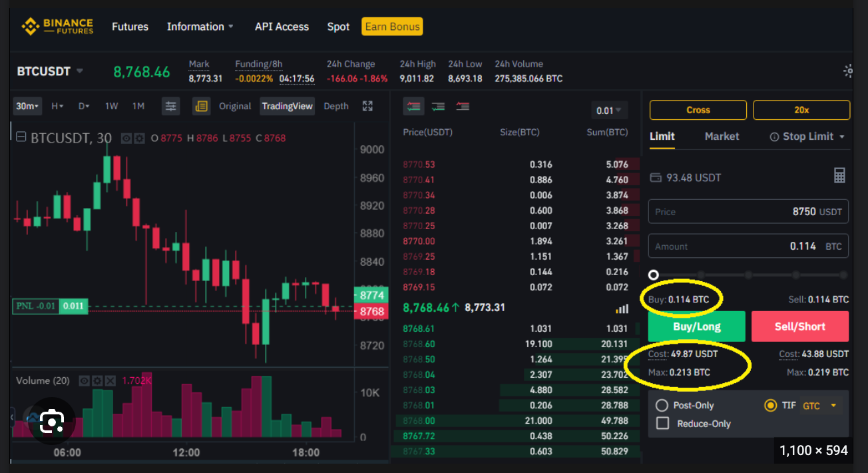Click the Price input field showing 8750
Viewport: 868px width, 473px height.
coord(748,211)
